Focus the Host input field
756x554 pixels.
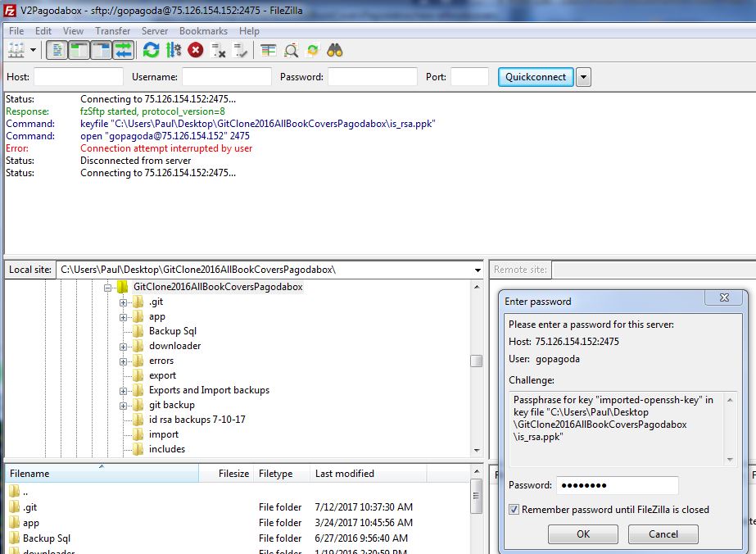(79, 77)
